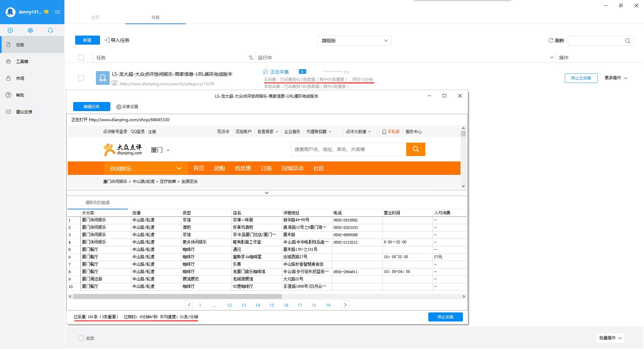Click 编辑任务 button in collection window

coord(92,107)
